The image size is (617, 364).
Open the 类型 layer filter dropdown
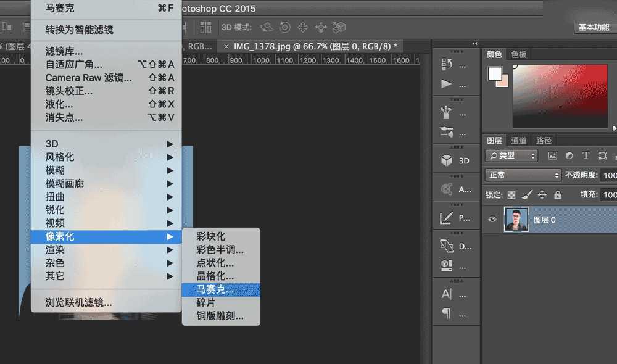click(511, 155)
